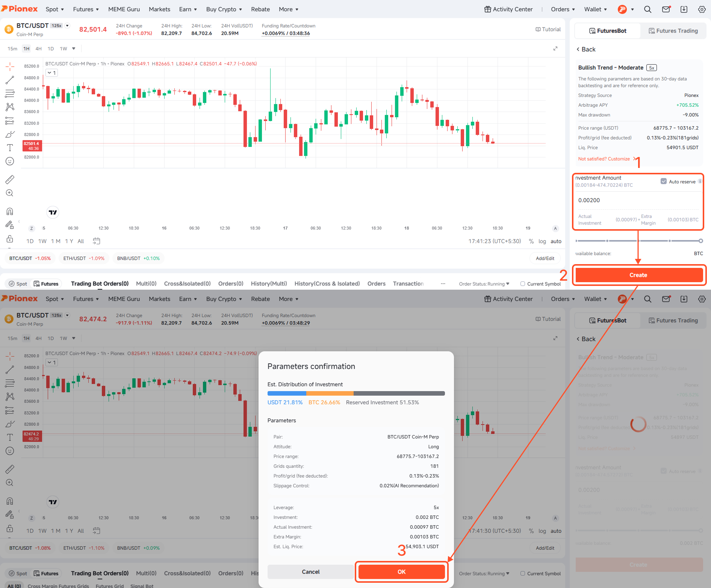
Task: Open the Earn dropdown in the upper navigation bar
Action: (x=188, y=9)
